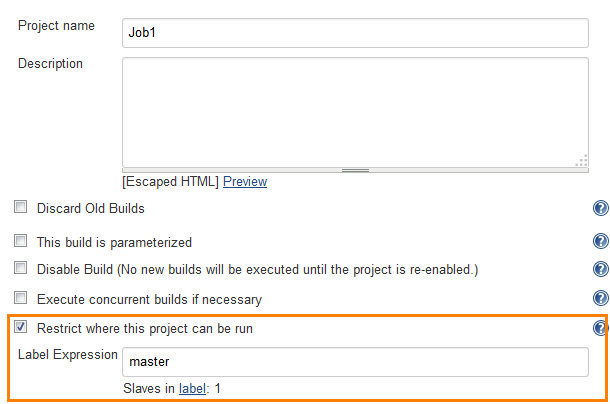Click the Escaped HTML text

click(170, 181)
